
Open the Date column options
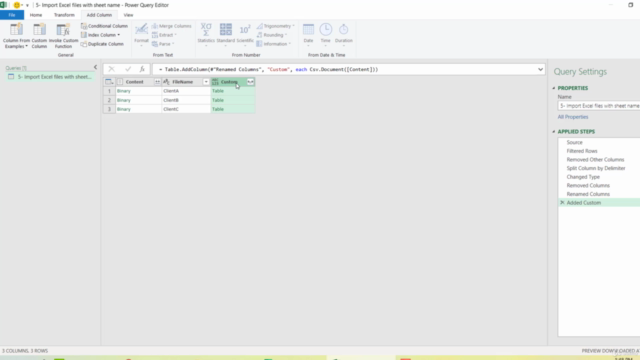[x=308, y=35]
